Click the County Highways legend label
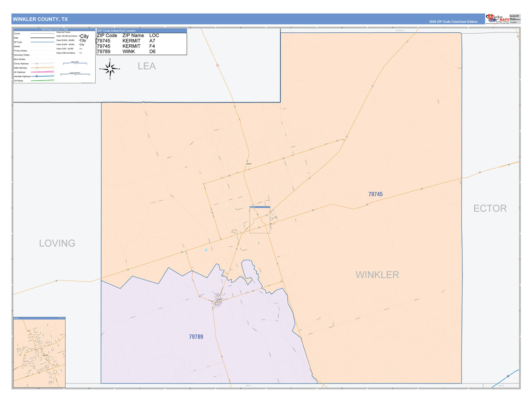 (x=21, y=63)
